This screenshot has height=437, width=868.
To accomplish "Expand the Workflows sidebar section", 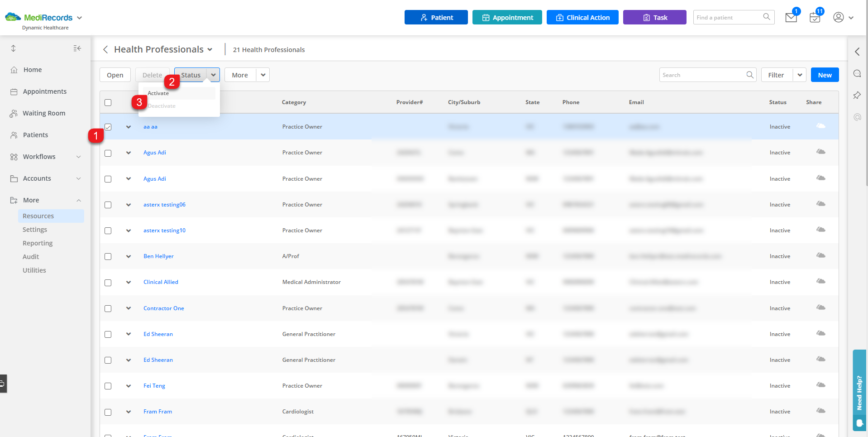I will click(79, 157).
